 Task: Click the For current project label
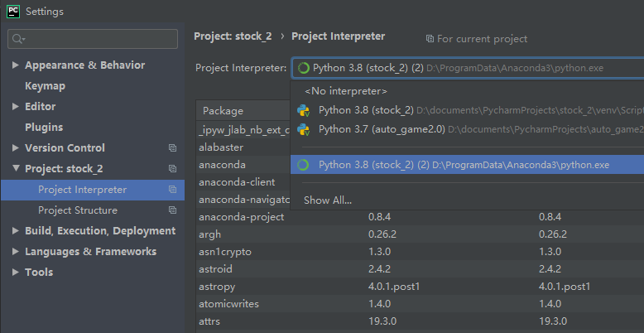[483, 39]
